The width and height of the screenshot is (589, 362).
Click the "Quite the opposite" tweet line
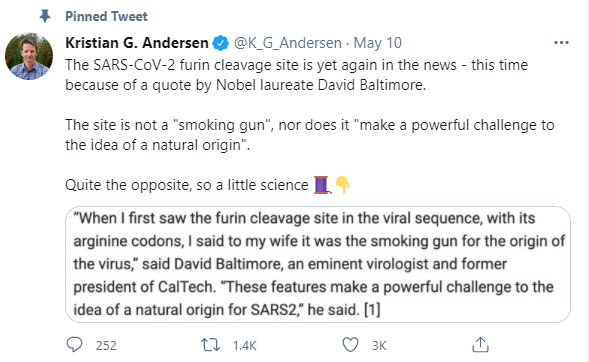pos(187,185)
